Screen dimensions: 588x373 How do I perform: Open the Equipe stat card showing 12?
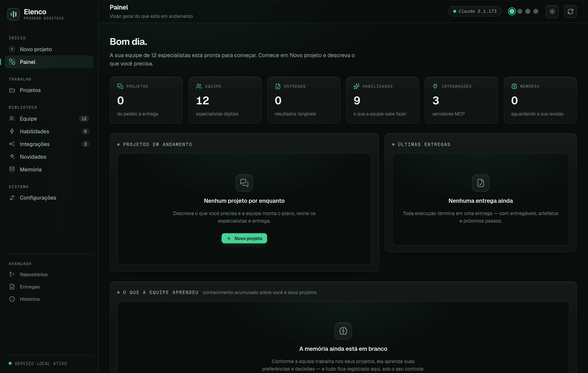tap(225, 100)
